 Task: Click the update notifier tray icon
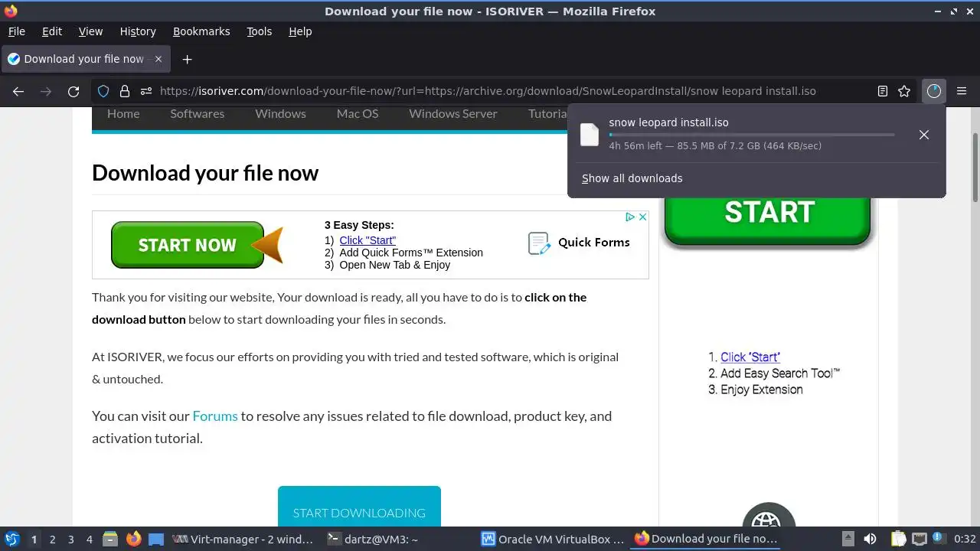938,539
